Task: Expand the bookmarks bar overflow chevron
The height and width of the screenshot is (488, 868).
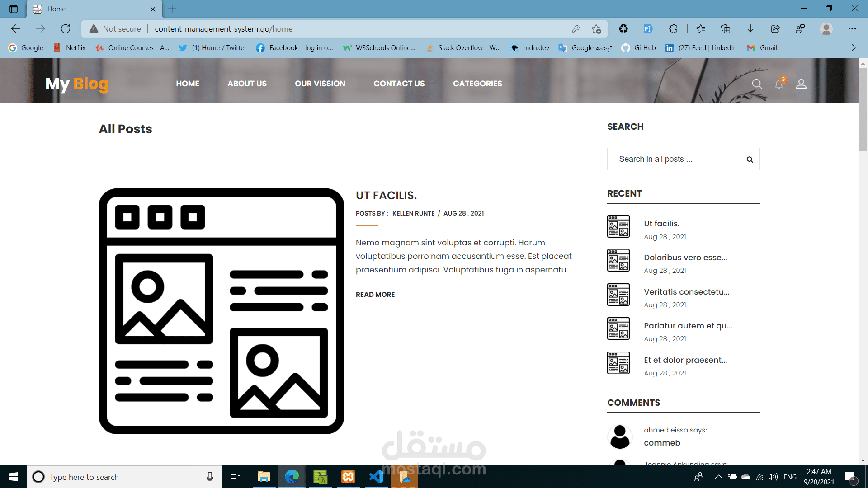Action: click(x=854, y=48)
